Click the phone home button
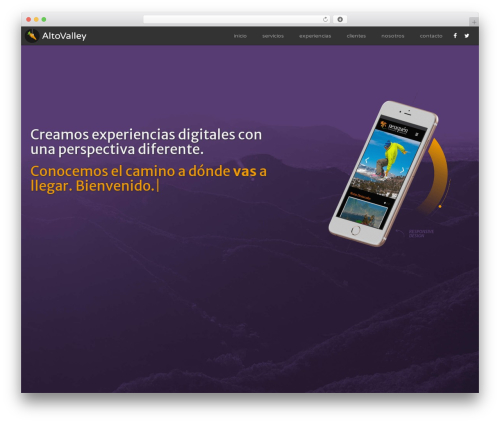The width and height of the screenshot is (500, 423). (355, 230)
